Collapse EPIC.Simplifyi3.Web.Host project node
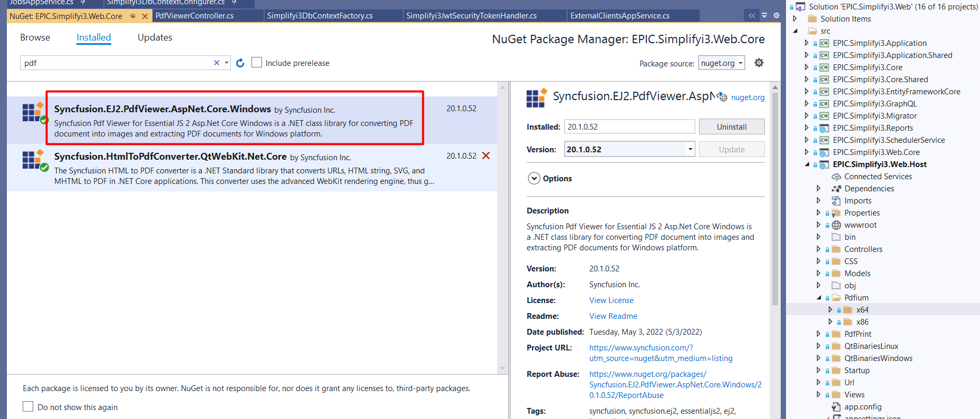Viewport: 980px width, 419px height. (x=807, y=164)
